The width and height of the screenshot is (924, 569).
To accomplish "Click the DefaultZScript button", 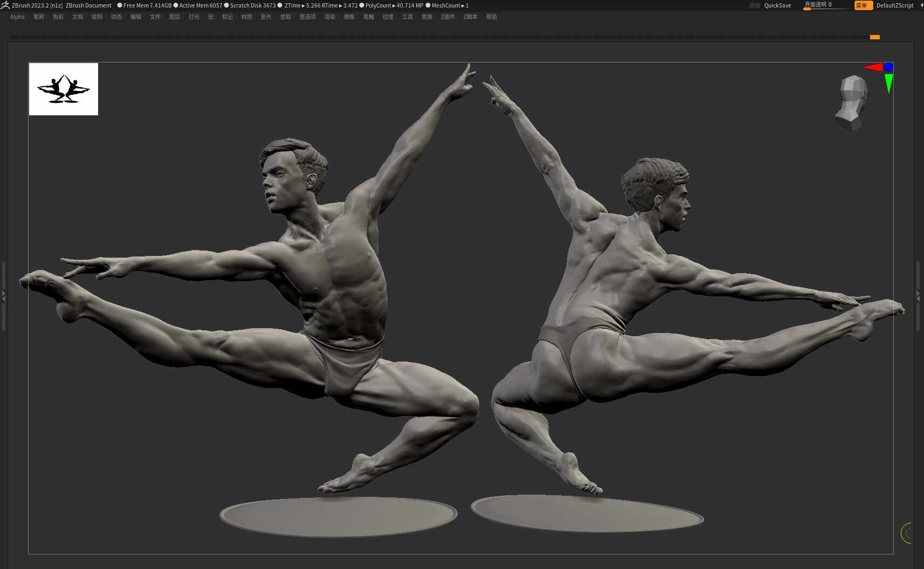I will 895,5.
